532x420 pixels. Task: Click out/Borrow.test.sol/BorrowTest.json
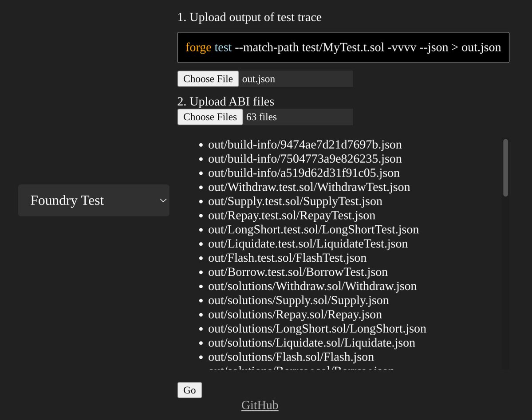point(298,272)
